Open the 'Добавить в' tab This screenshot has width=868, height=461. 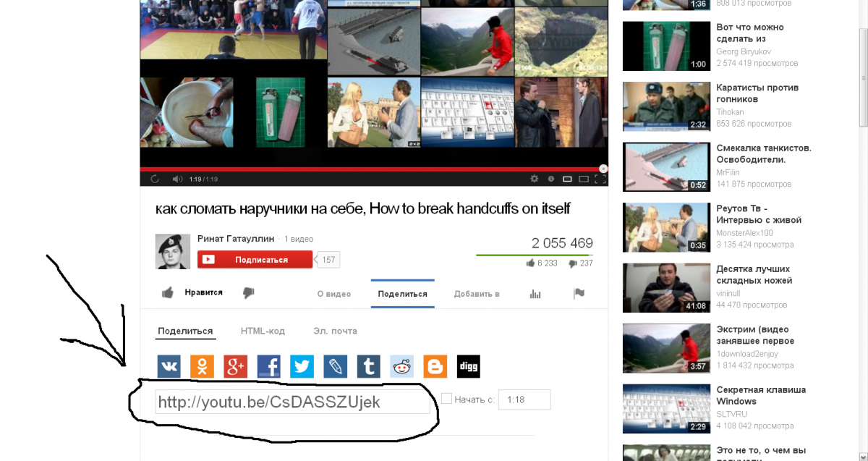(x=477, y=294)
